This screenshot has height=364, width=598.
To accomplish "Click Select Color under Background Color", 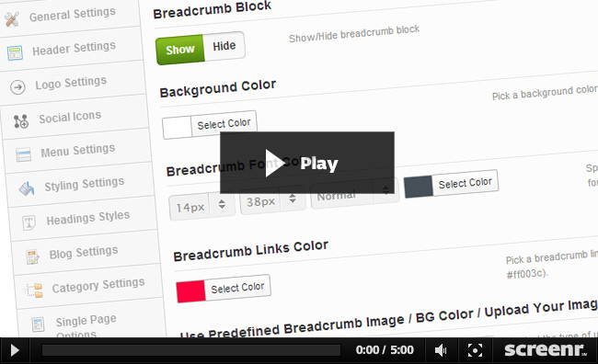I will click(224, 123).
